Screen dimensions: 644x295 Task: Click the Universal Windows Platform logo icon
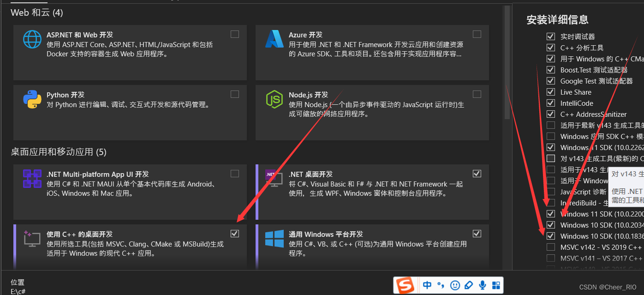tap(274, 238)
